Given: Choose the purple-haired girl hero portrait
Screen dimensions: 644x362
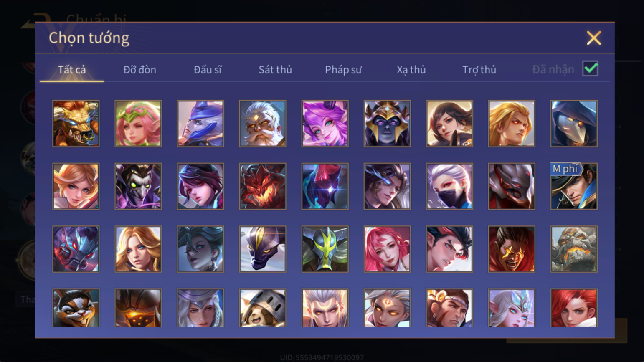Looking at the screenshot, I should (325, 124).
